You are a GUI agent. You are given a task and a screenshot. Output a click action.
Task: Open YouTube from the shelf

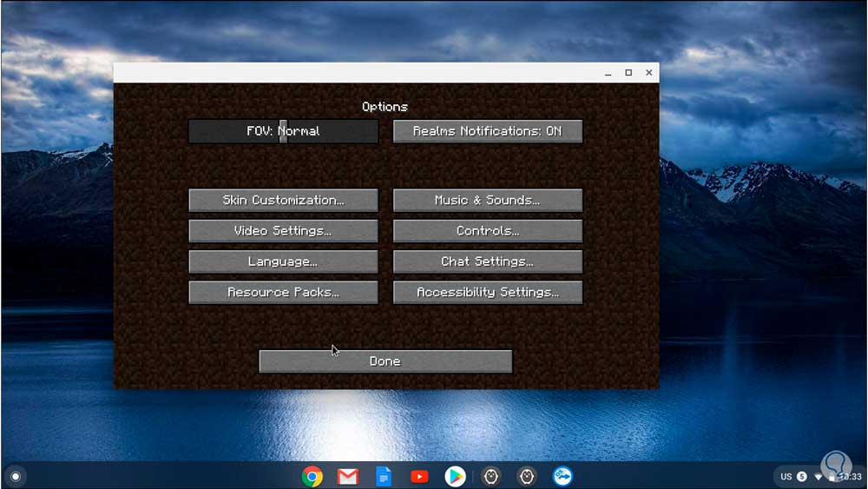[x=419, y=476]
